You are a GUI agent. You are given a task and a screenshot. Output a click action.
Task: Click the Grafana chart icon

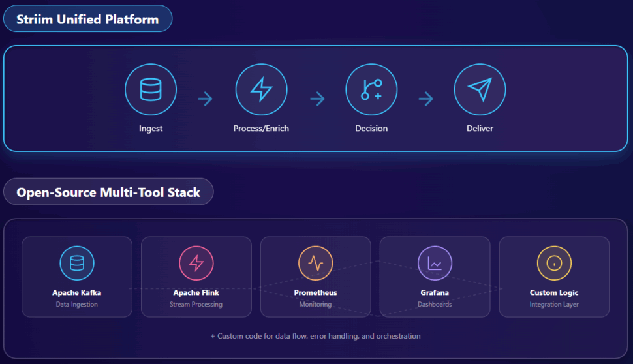[435, 263]
